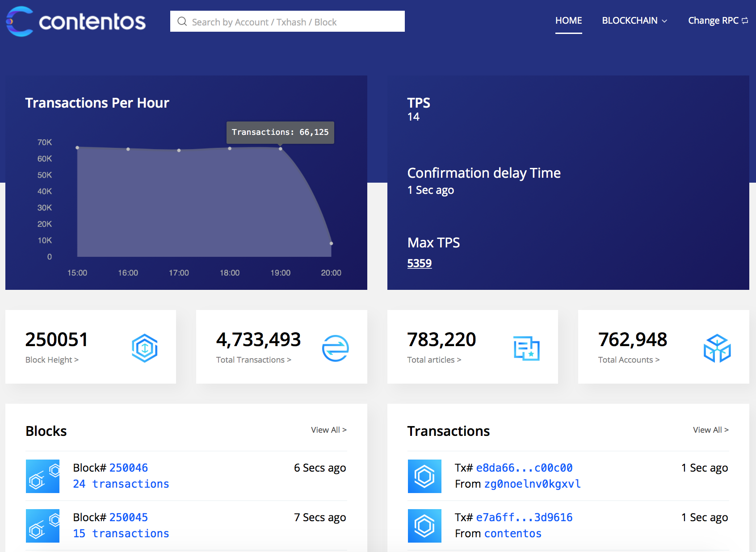
Task: Open the Change RPC switcher
Action: tap(718, 21)
